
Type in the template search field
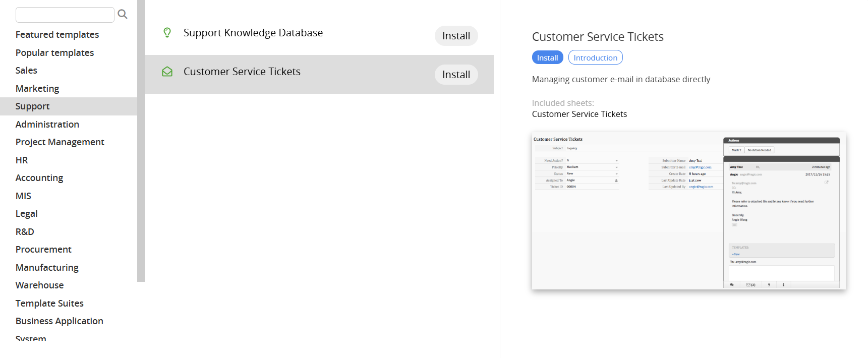click(x=65, y=15)
